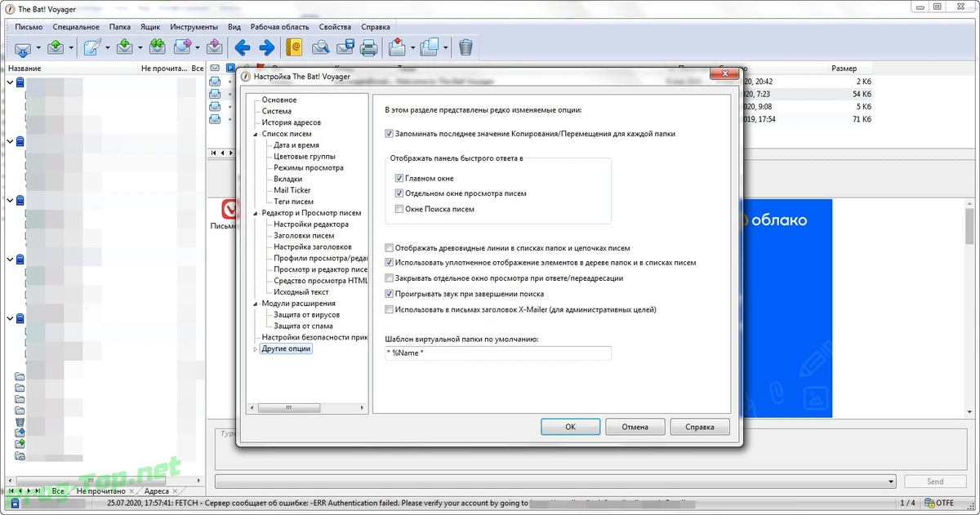The width and height of the screenshot is (980, 515).
Task: Open dropdown arrow beside Send queued mail icon
Action: (x=71, y=47)
